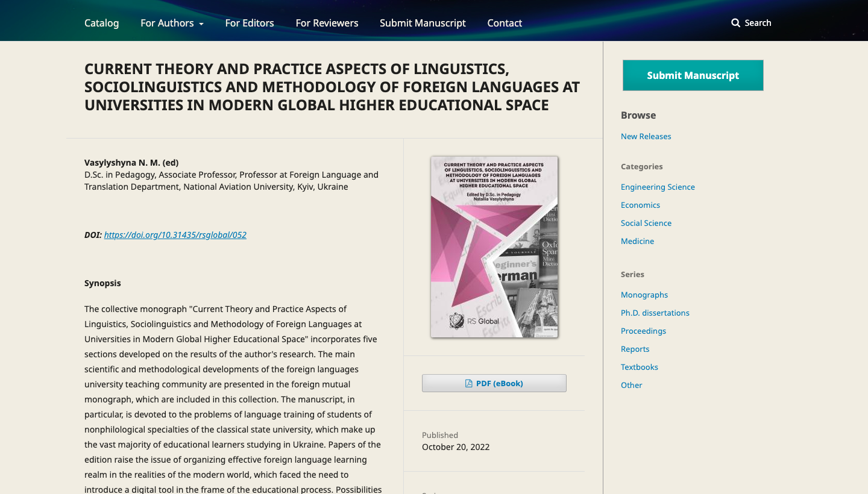
Task: Select Submit Manuscript in the top navigation
Action: [x=423, y=23]
